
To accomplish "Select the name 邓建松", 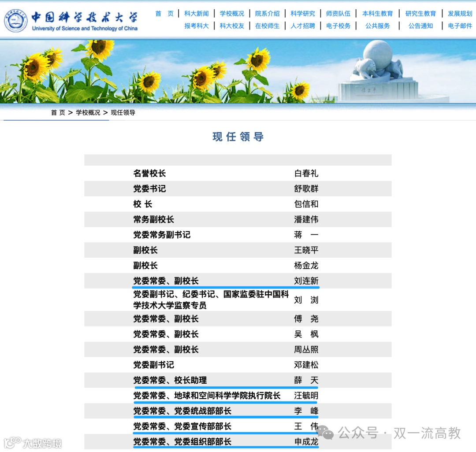I will [306, 365].
